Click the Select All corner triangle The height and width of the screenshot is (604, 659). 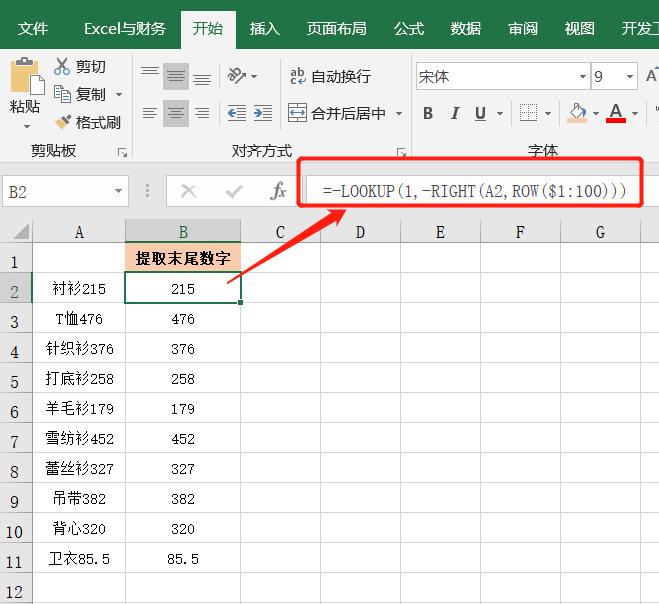click(x=21, y=231)
